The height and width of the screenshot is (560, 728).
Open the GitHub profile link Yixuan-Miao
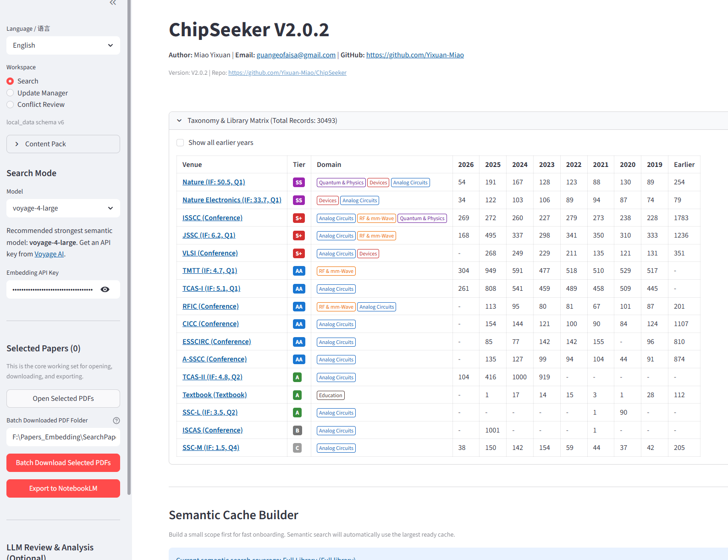click(x=415, y=55)
